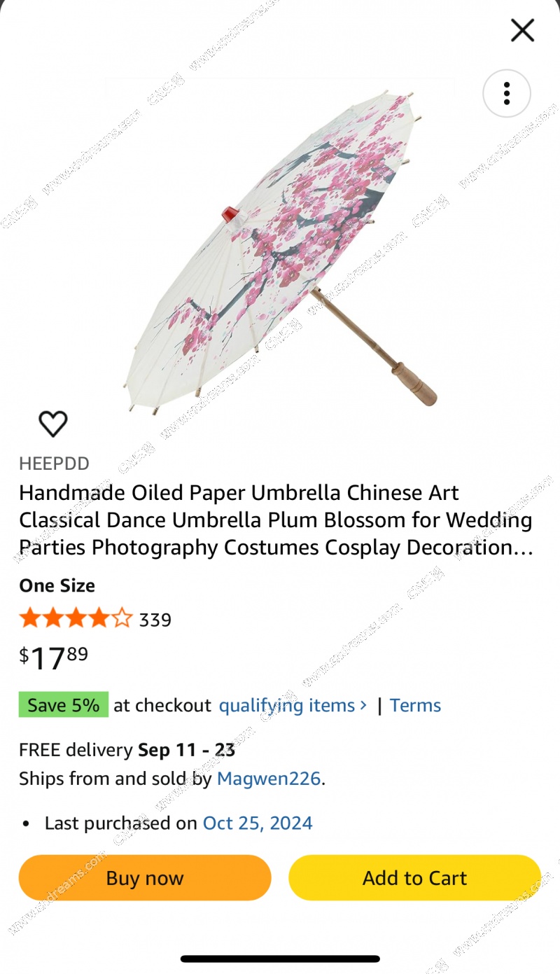Open the qualifying items link
Screen dimensions: 560x974
pos(287,705)
